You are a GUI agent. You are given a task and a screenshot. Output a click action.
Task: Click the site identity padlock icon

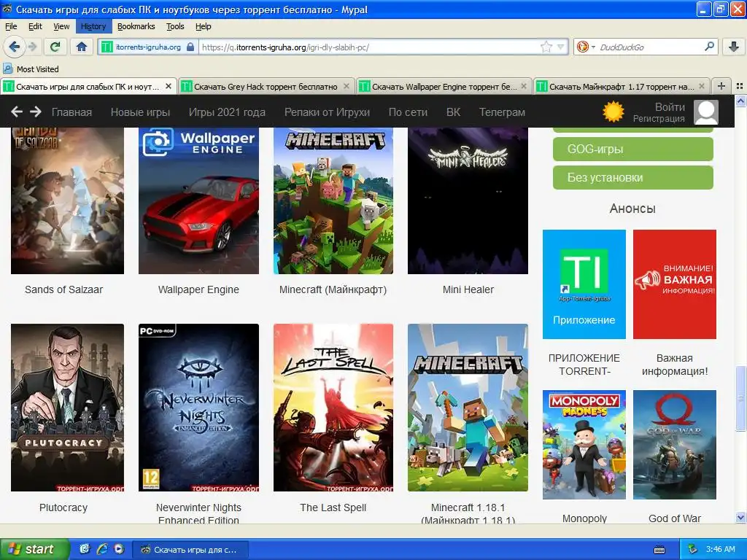pos(190,47)
